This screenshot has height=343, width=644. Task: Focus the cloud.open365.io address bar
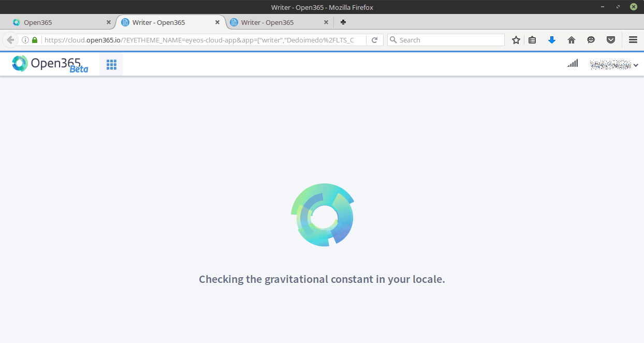(202, 40)
